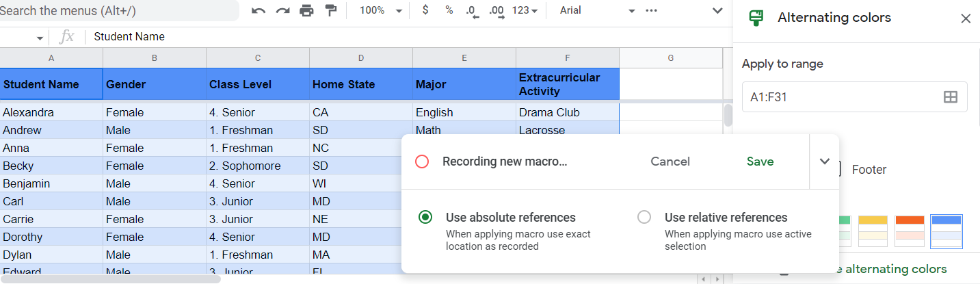Increase decimal places

point(496,10)
